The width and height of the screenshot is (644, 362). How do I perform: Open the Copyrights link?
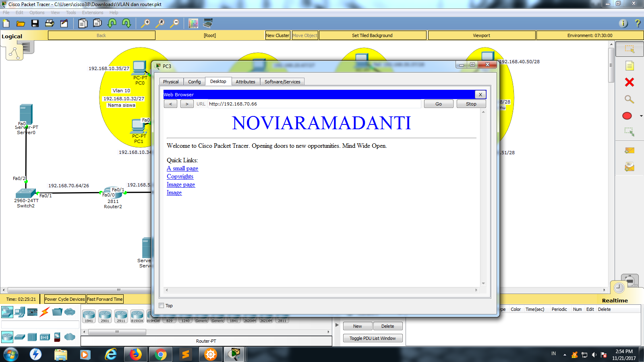point(180,176)
